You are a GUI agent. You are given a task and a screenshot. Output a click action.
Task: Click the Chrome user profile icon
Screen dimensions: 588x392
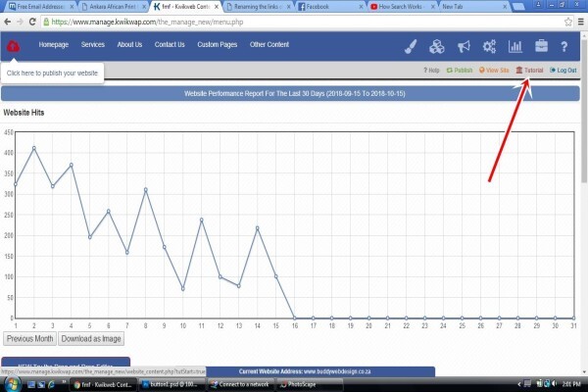point(538,4)
